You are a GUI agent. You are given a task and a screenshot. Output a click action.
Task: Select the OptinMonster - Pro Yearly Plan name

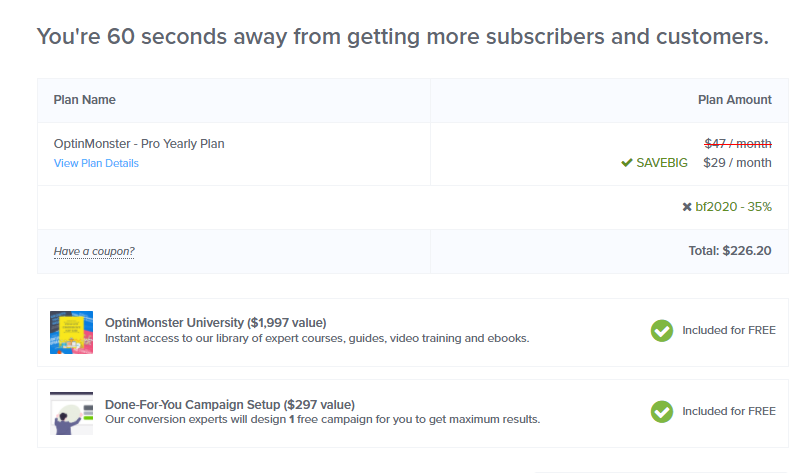[139, 143]
